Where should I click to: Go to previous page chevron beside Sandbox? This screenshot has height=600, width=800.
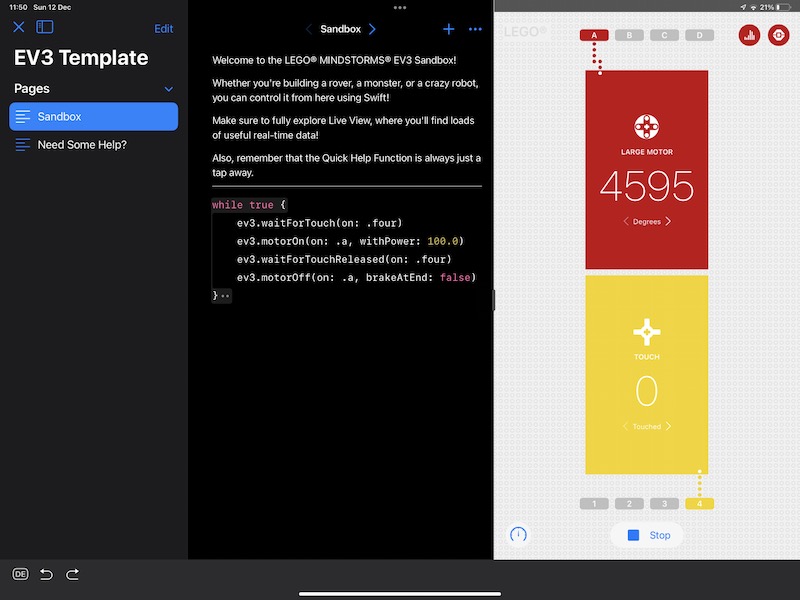[x=309, y=29]
